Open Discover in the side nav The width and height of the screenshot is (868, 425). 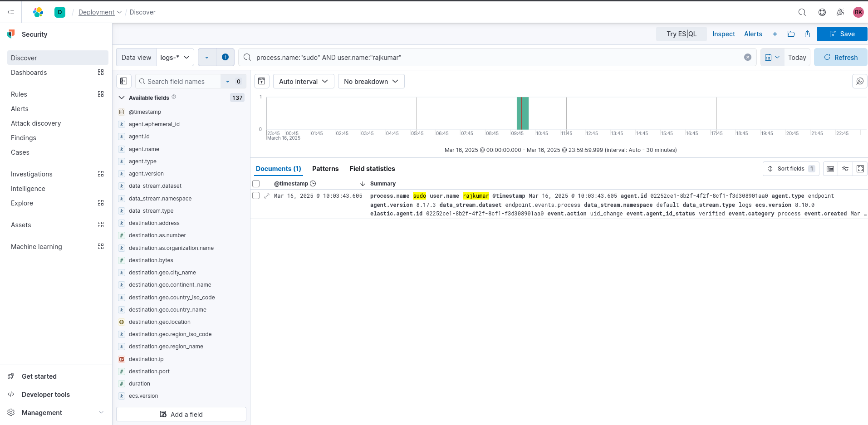pos(58,58)
